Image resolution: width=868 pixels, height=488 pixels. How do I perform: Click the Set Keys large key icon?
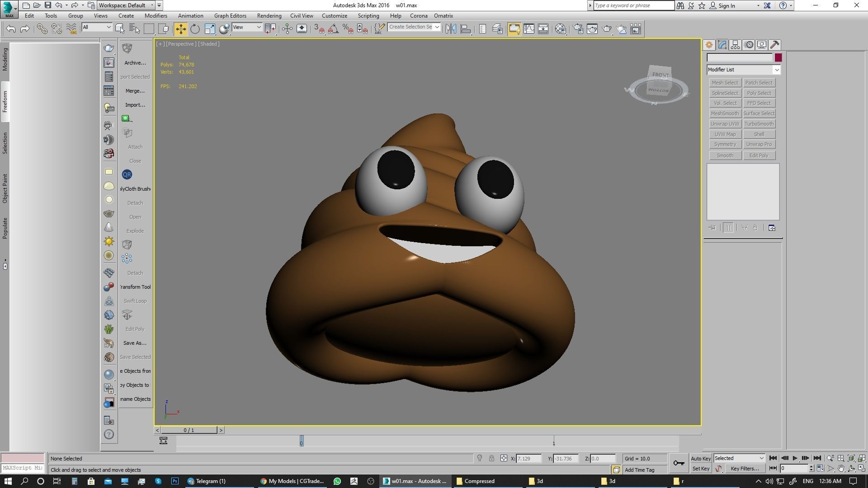[x=679, y=463]
